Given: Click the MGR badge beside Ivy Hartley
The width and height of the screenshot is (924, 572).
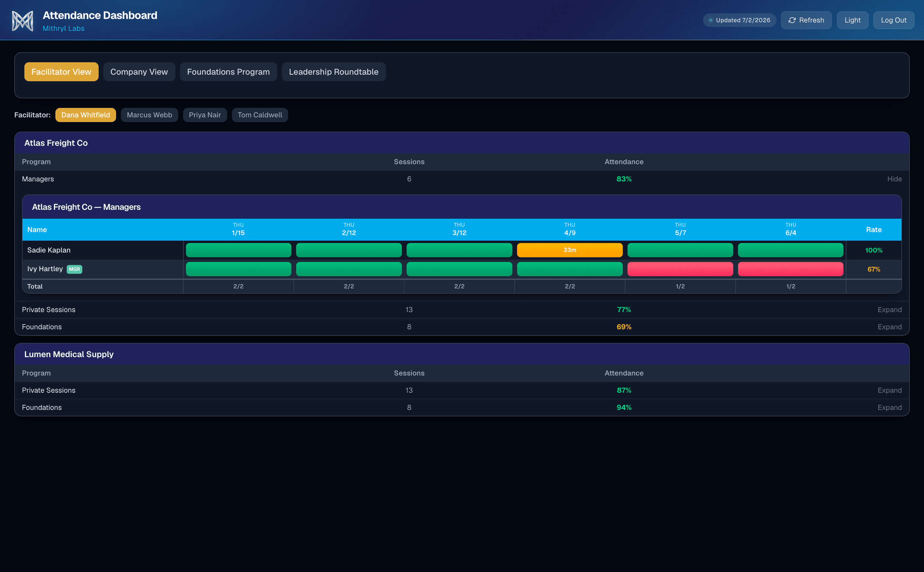Looking at the screenshot, I should pyautogui.click(x=74, y=269).
